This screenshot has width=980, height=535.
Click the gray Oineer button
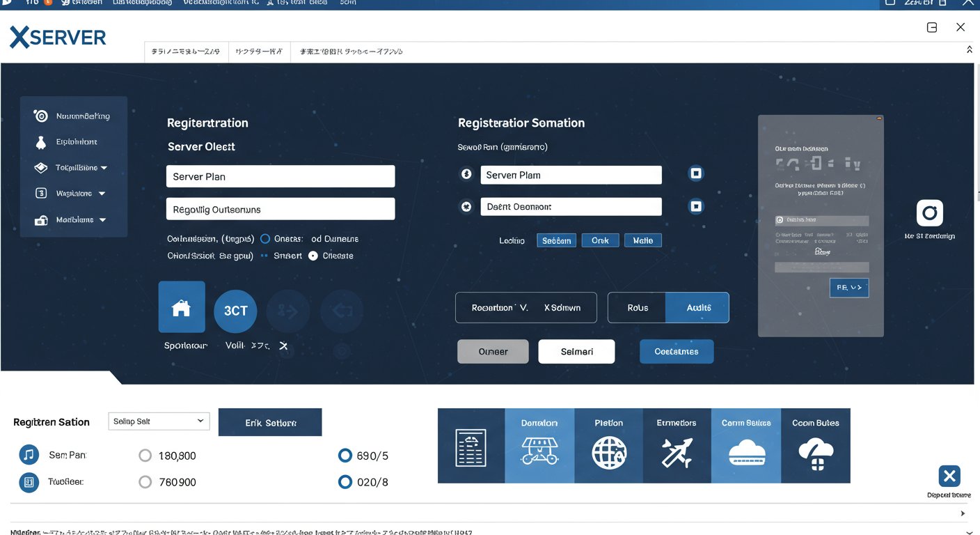[493, 352]
